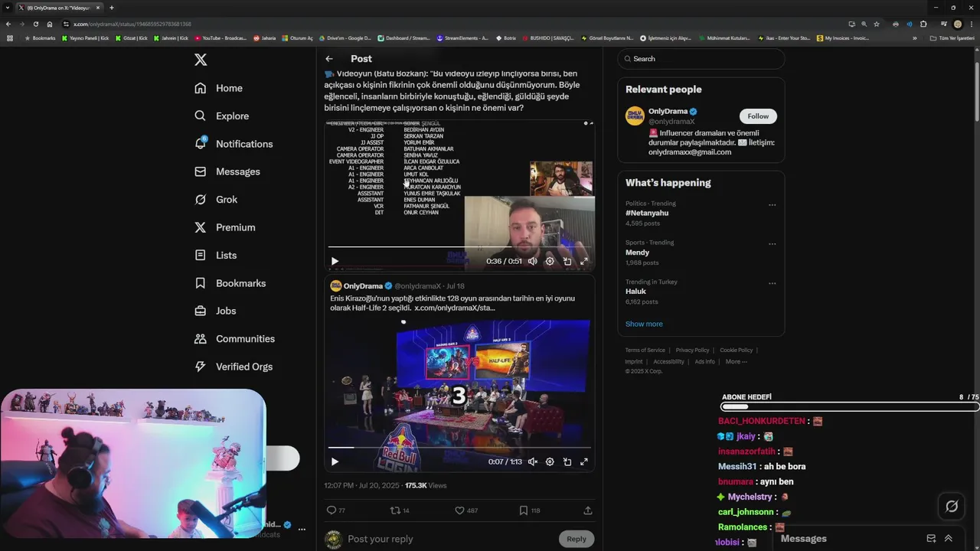Image resolution: width=980 pixels, height=551 pixels.
Task: Click the Grok floating button
Action: [952, 506]
